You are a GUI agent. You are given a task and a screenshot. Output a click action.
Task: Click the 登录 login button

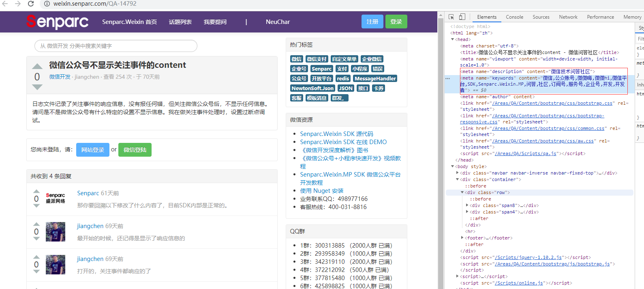click(396, 22)
